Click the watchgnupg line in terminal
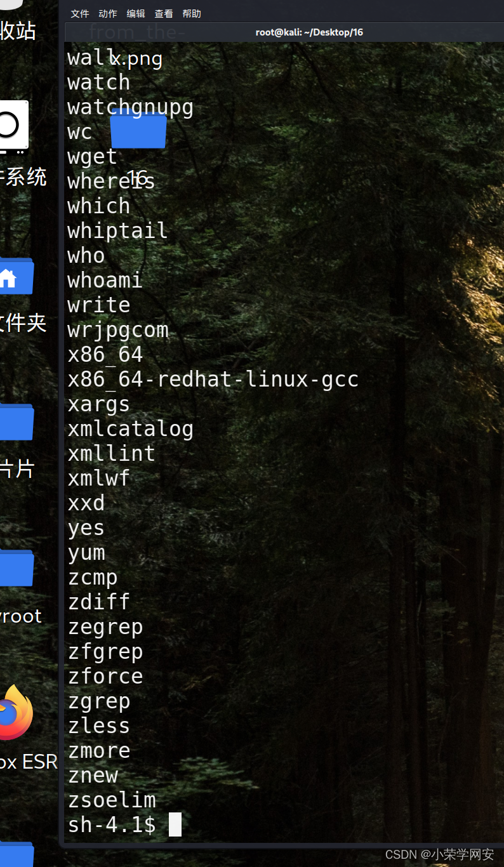This screenshot has width=504, height=867. tap(130, 107)
